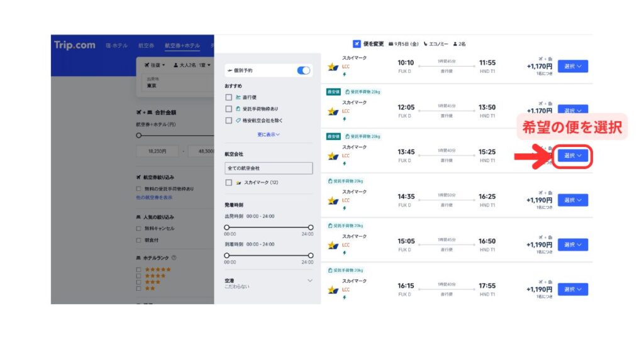Click the 便を変更 heading

374,44
